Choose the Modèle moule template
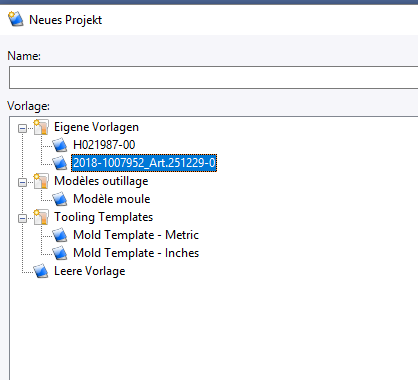 tap(112, 199)
